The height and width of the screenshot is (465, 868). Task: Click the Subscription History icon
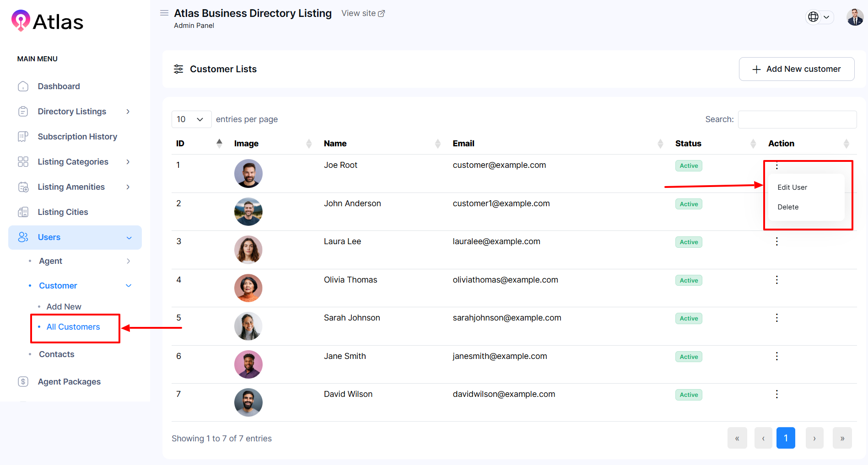pos(23,137)
